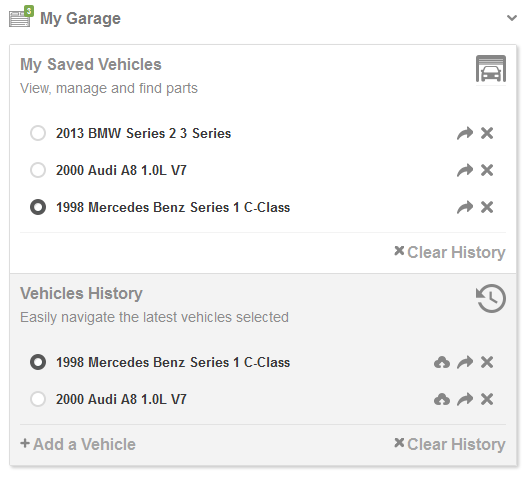The width and height of the screenshot is (528, 478).
Task: Click the history 2000 Audi A8 1.0L V7 label
Action: click(121, 400)
